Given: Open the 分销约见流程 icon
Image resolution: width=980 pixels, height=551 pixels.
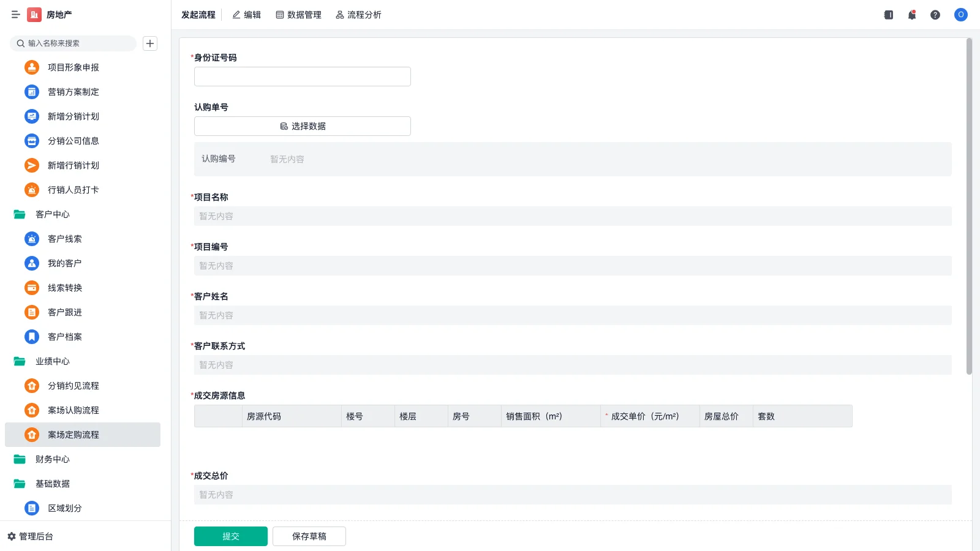Looking at the screenshot, I should (x=32, y=386).
